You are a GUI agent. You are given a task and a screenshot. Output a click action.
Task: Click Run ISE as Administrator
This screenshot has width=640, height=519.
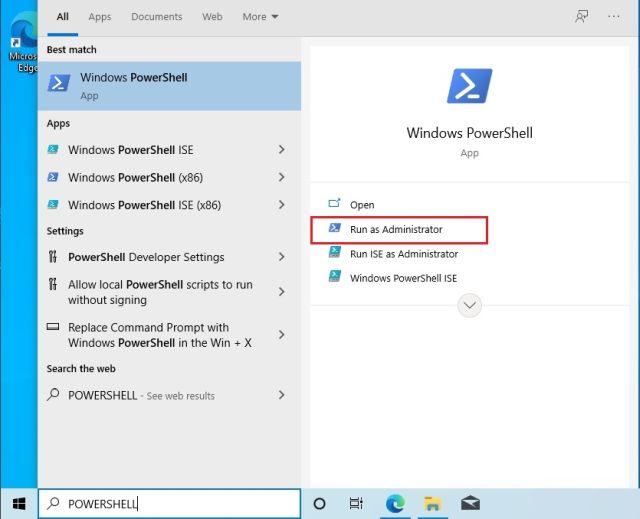click(404, 254)
